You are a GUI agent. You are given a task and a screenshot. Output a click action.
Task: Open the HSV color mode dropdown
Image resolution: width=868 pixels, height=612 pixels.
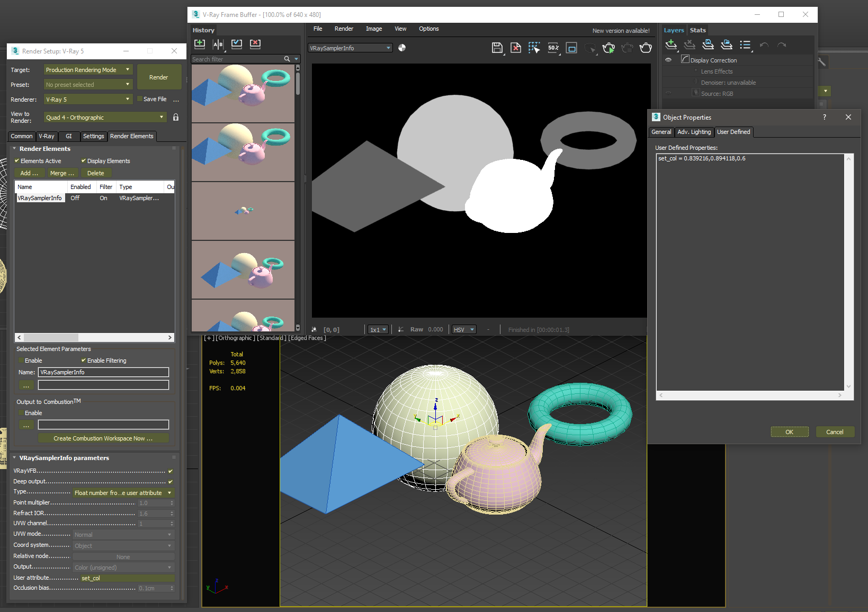(464, 329)
